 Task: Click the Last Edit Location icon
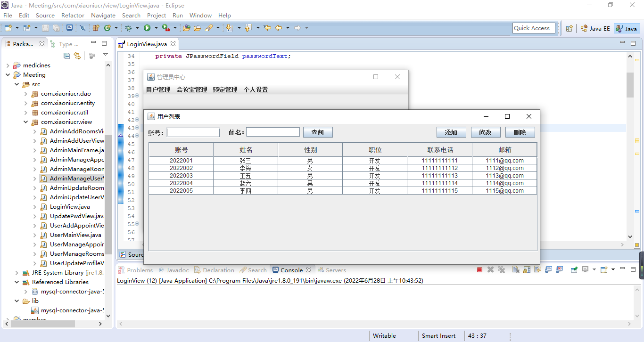(267, 28)
